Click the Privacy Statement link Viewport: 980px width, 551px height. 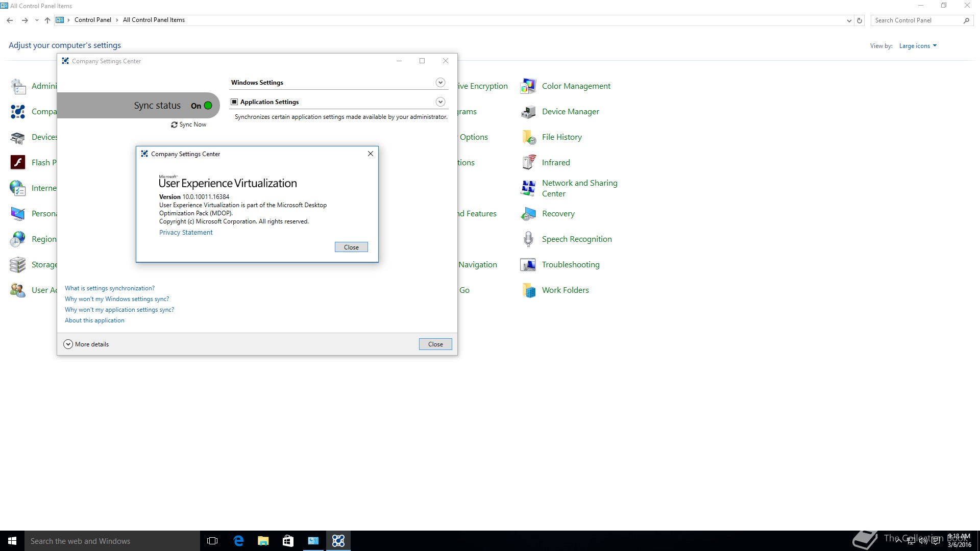click(x=186, y=233)
